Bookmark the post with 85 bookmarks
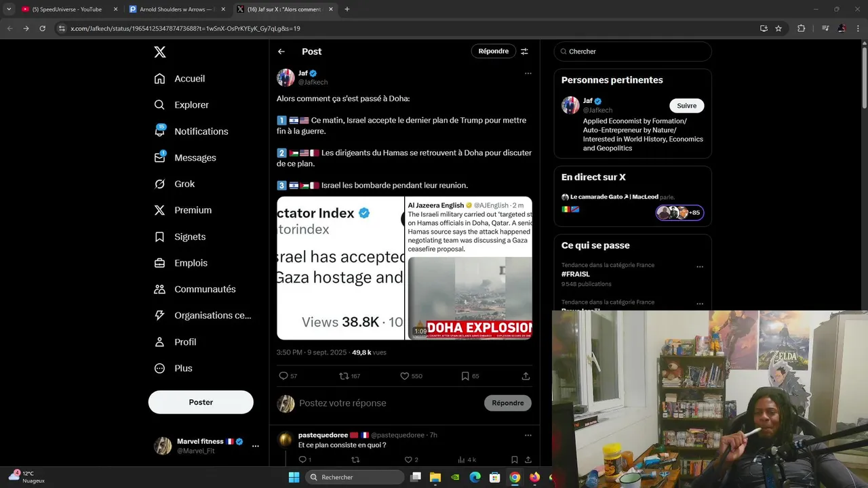The width and height of the screenshot is (868, 488). (x=470, y=376)
